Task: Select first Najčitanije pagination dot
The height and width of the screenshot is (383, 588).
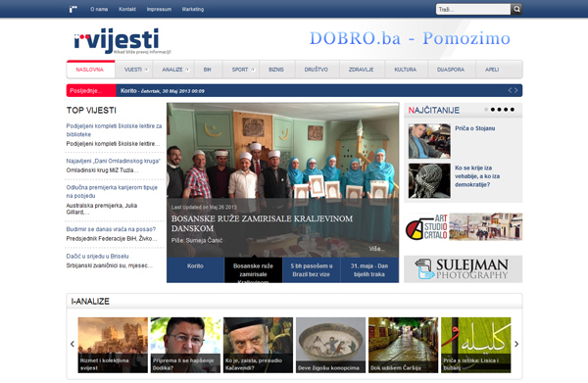Action: [x=486, y=110]
